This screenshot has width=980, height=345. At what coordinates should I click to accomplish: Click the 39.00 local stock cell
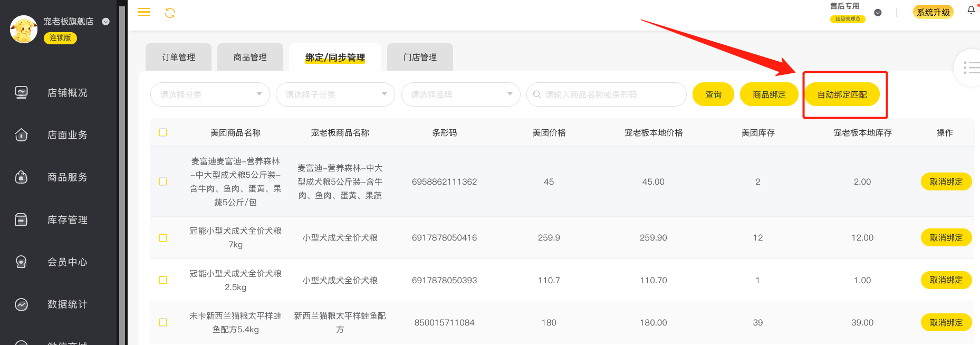862,322
